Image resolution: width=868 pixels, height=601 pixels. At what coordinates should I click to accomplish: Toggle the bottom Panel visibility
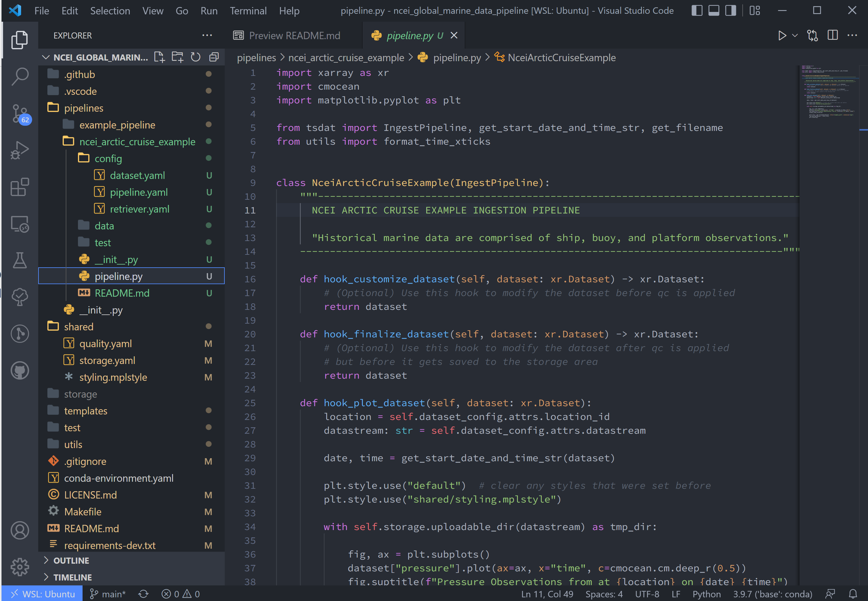coord(714,10)
